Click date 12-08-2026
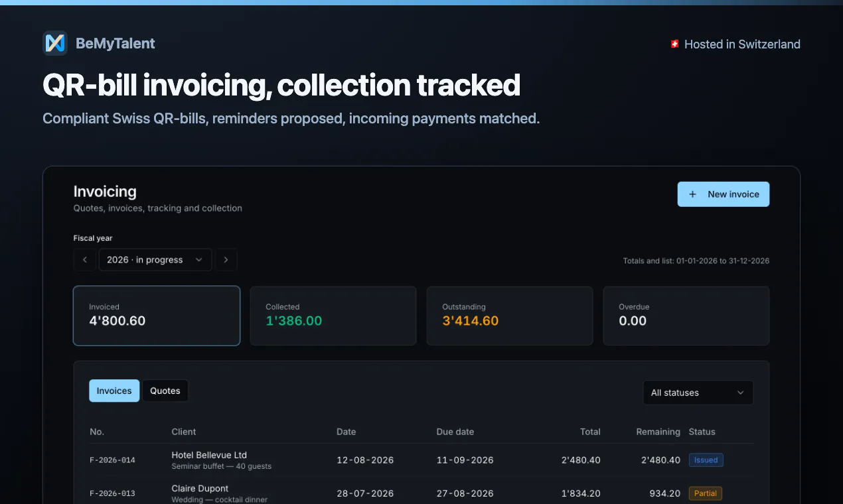 (365, 460)
